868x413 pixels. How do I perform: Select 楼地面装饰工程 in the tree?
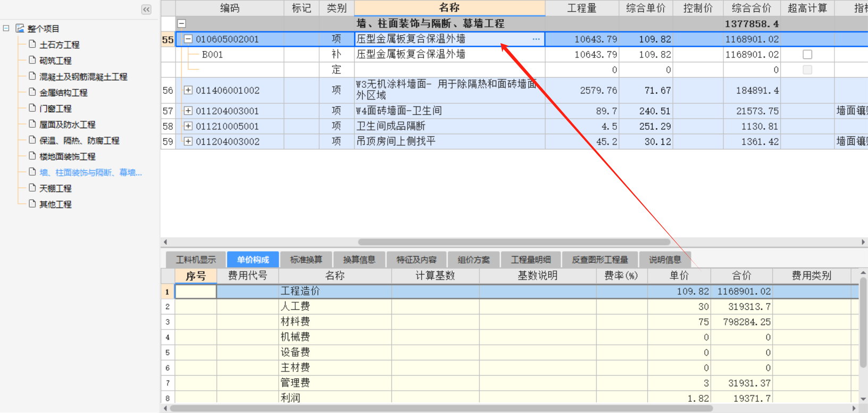(68, 156)
